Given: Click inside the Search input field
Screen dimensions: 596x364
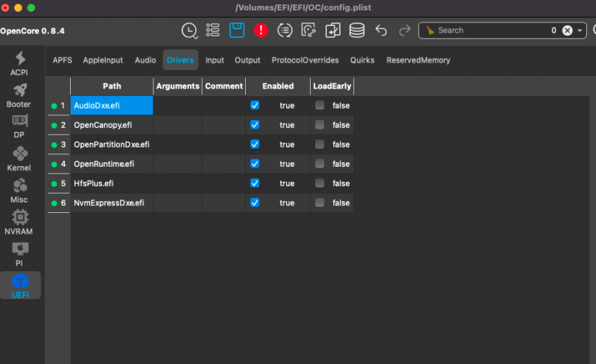Looking at the screenshot, I should click(x=484, y=31).
